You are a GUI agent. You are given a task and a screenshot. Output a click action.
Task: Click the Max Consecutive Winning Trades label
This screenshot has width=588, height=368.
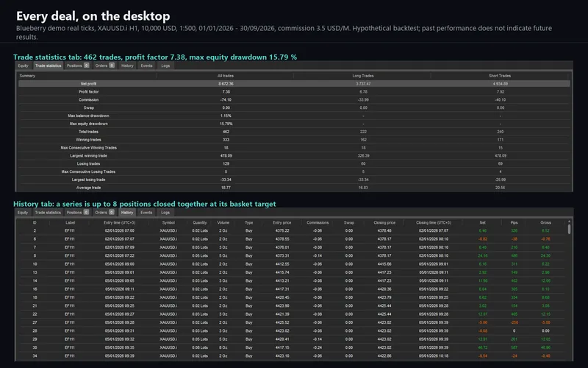pos(88,148)
